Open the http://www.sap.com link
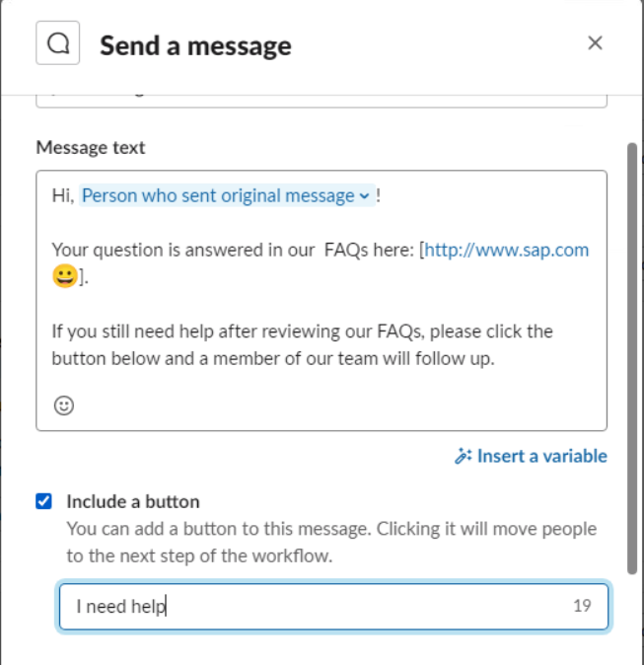 pos(506,250)
